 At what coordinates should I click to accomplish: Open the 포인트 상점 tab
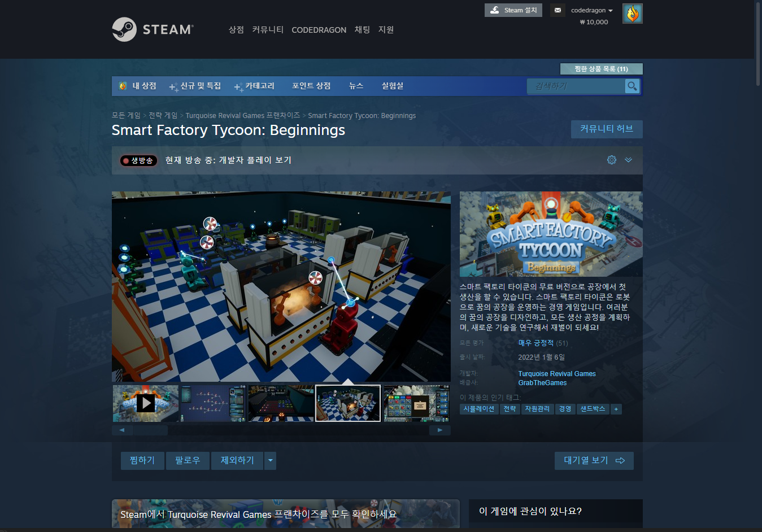point(311,86)
